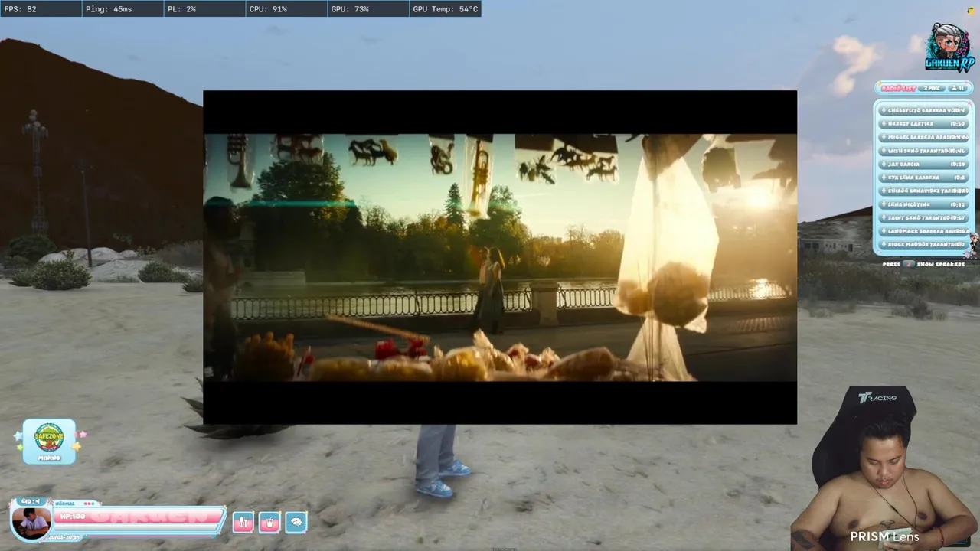Image resolution: width=980 pixels, height=551 pixels.
Task: Click the '2 MHz' radio frequency pill
Action: [932, 88]
